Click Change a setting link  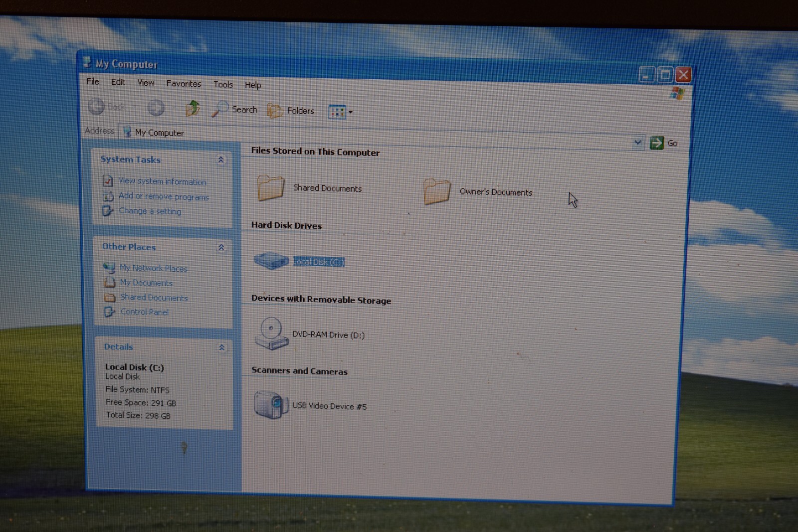tap(150, 210)
